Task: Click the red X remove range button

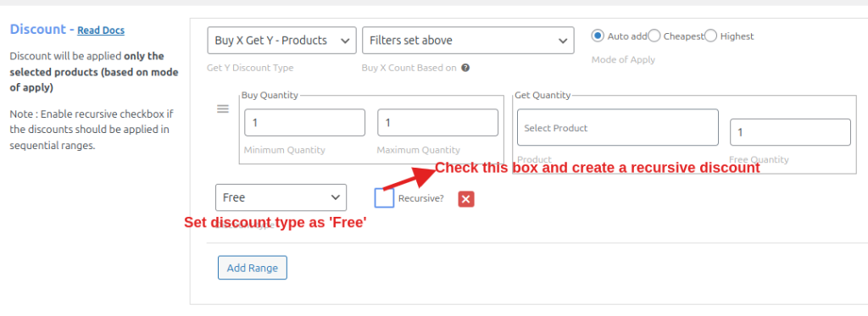Action: tap(466, 199)
